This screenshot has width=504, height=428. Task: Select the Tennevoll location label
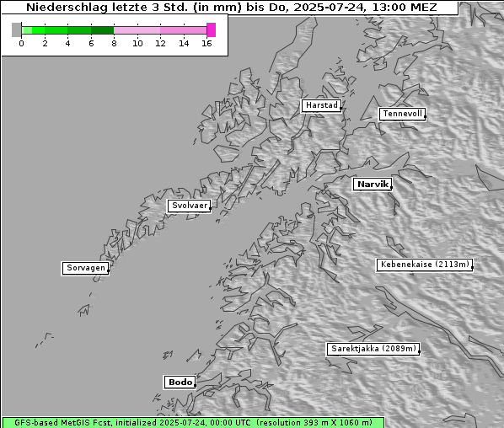tap(402, 114)
